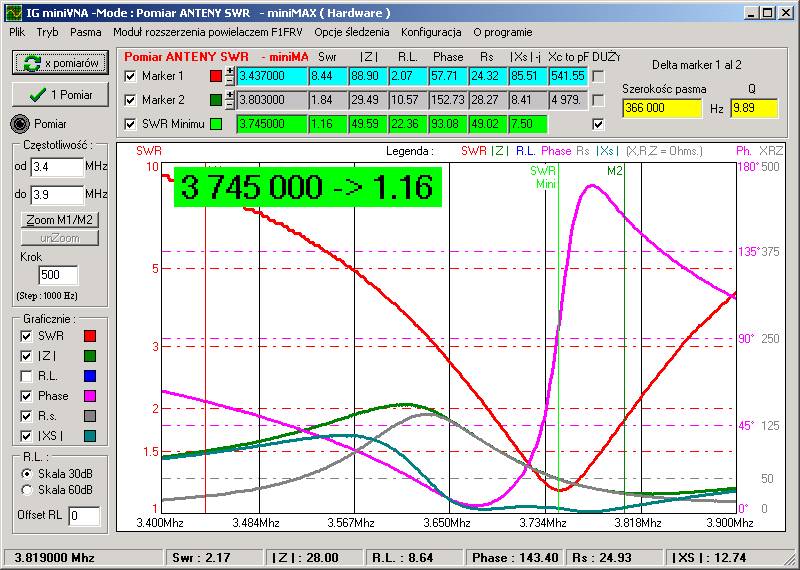Click Marker 1 frequency stepper plus button
The height and width of the screenshot is (570, 800).
coord(230,71)
